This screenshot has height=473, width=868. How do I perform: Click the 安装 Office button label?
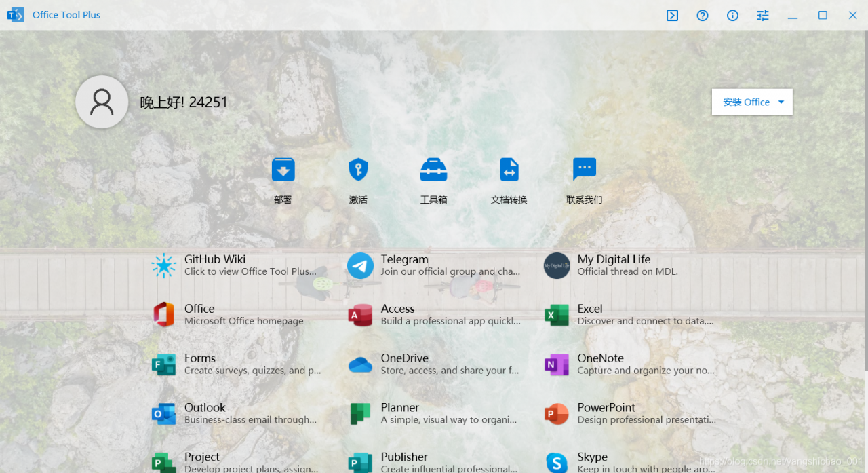(x=746, y=102)
